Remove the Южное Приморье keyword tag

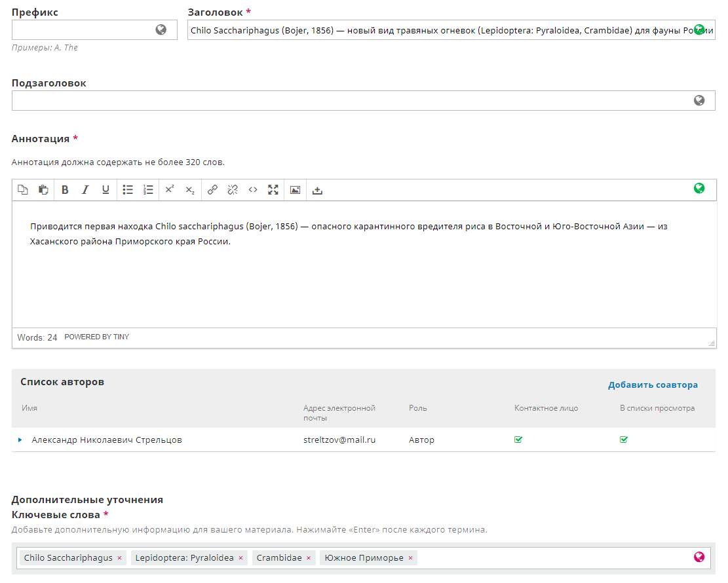coord(410,558)
